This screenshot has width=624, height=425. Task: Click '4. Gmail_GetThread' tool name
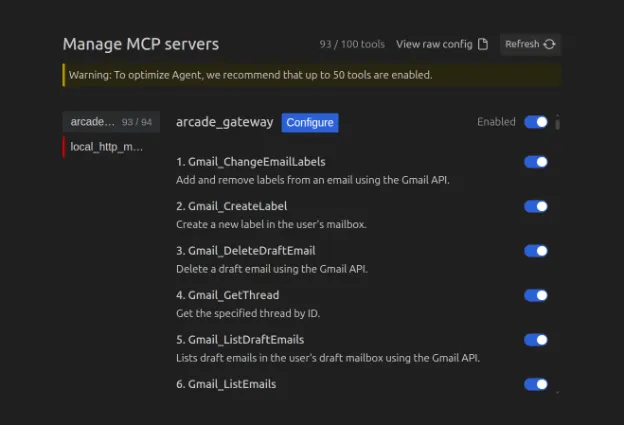228,295
